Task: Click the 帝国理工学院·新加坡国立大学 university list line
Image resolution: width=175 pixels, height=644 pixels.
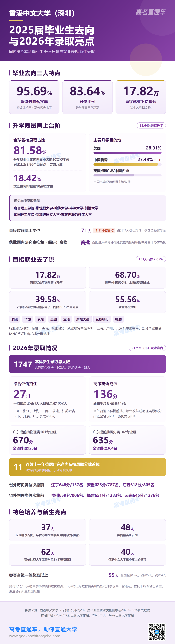Action: [x=53, y=214]
